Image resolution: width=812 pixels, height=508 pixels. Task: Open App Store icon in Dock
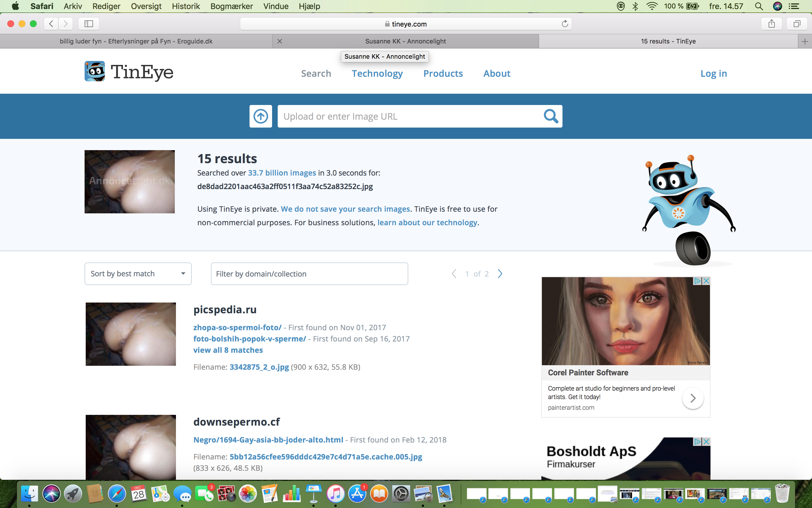point(357,494)
